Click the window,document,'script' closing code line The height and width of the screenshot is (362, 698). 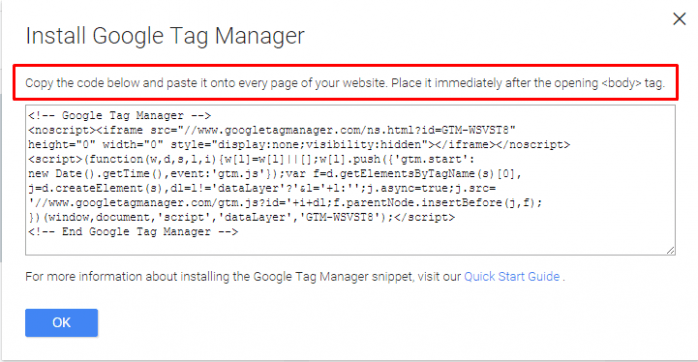pos(241,217)
